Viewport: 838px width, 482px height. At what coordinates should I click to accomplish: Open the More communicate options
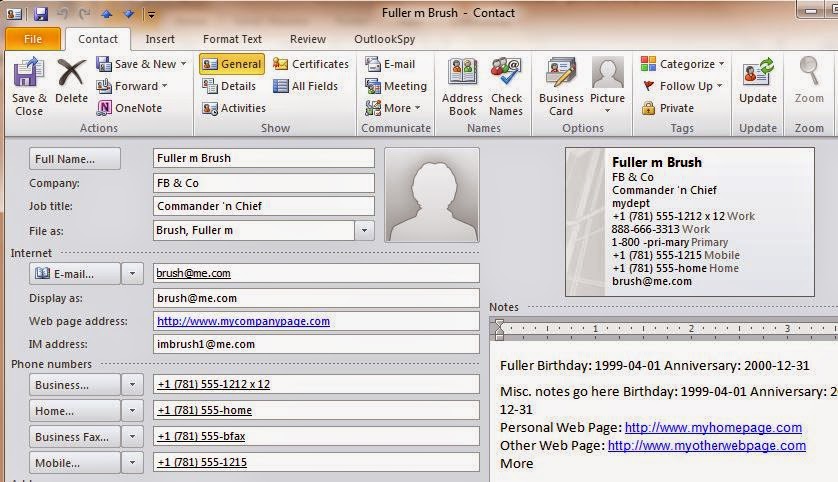point(393,108)
